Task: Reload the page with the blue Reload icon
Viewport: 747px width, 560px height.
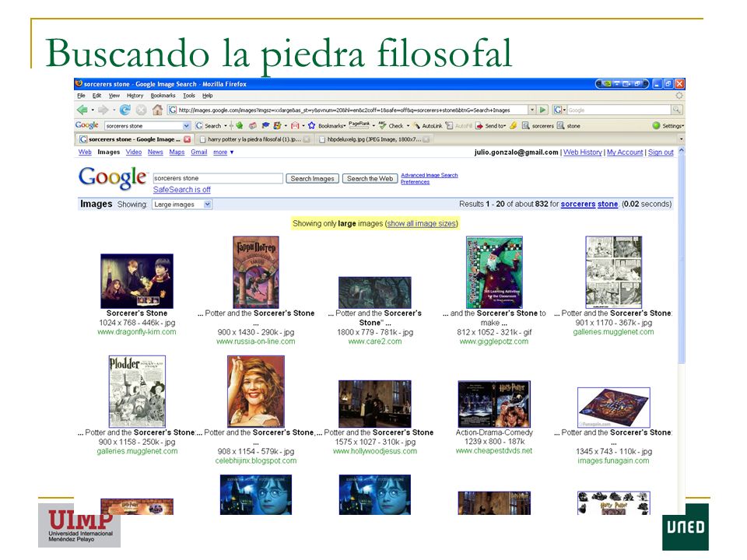Action: (x=124, y=110)
